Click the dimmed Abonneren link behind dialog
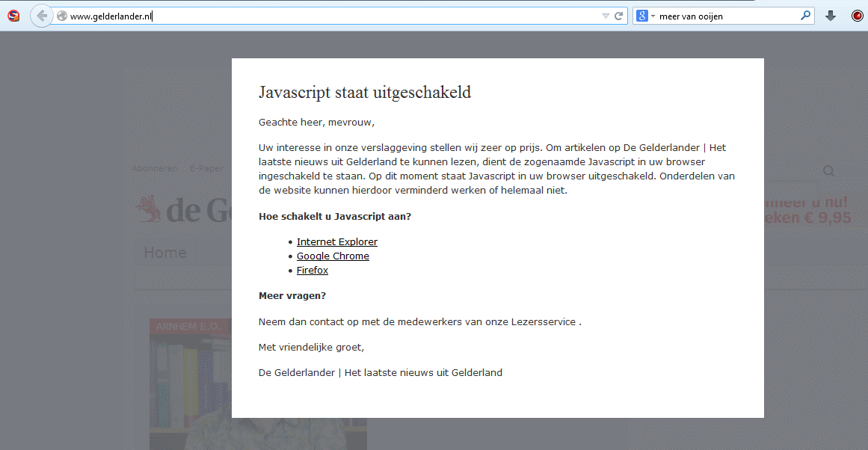Viewport: 868px width, 450px height. (x=155, y=168)
